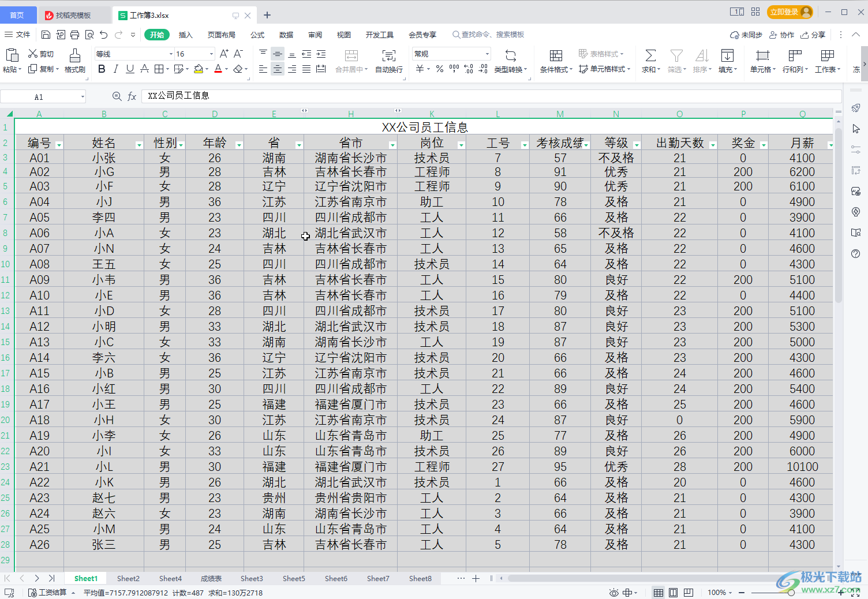
Task: Open the help icon in right sidebar
Action: pyautogui.click(x=856, y=254)
